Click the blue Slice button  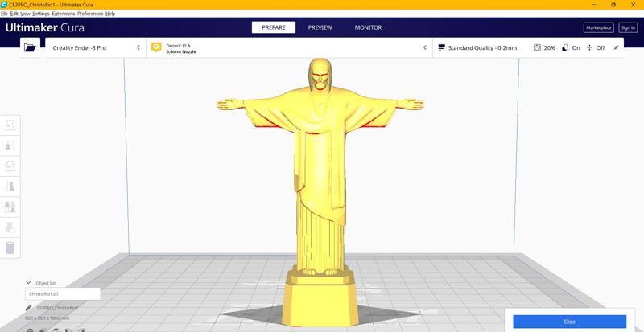(x=569, y=322)
